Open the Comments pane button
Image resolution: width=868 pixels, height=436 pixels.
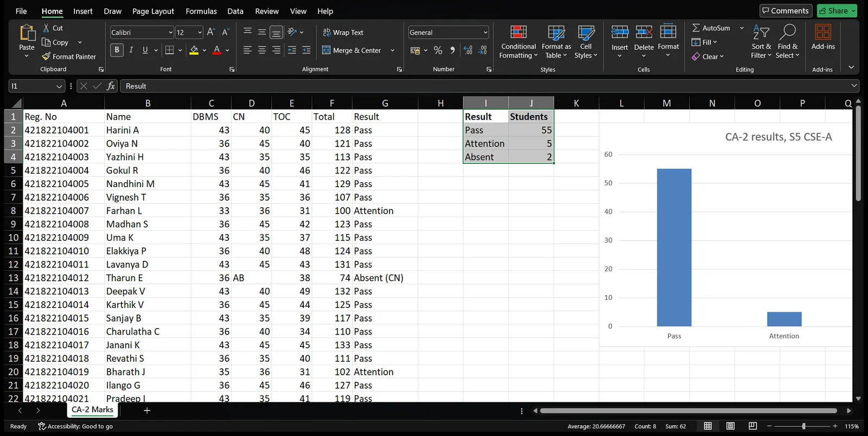tap(785, 11)
